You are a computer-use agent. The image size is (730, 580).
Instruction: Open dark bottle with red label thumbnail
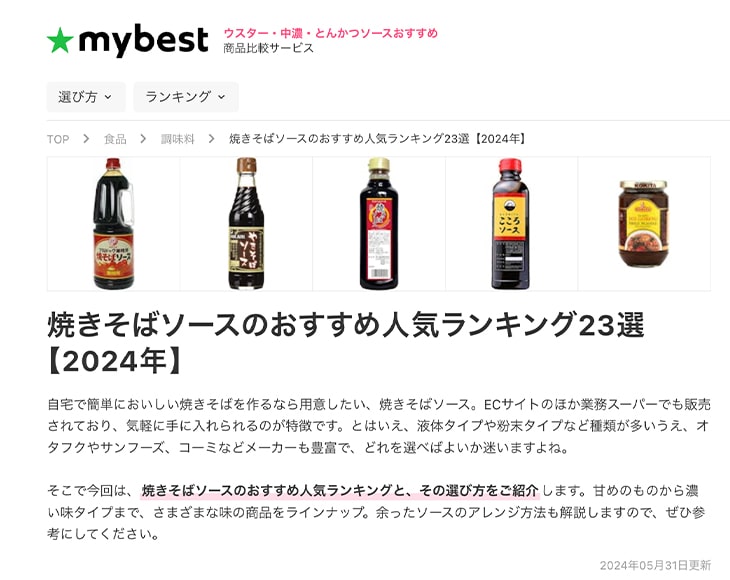379,224
